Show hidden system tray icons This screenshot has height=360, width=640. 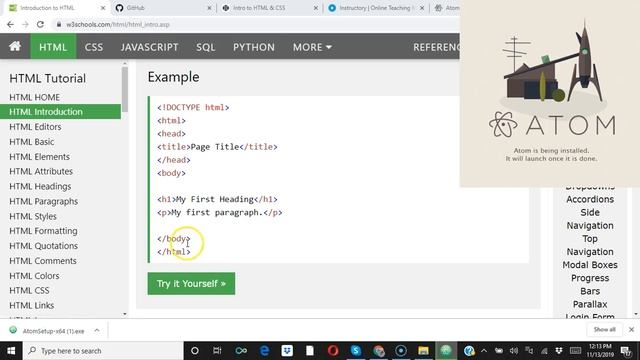click(x=484, y=351)
